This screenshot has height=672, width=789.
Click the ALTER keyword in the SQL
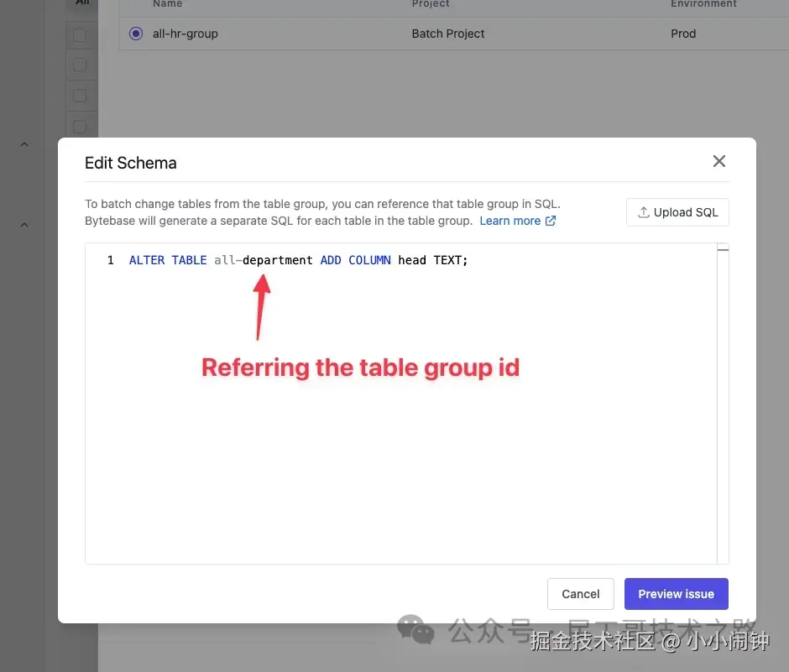click(x=146, y=260)
